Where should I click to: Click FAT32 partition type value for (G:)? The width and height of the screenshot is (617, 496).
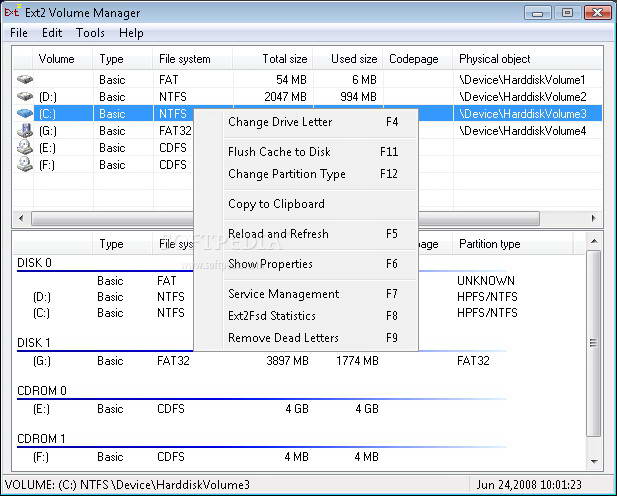473,361
